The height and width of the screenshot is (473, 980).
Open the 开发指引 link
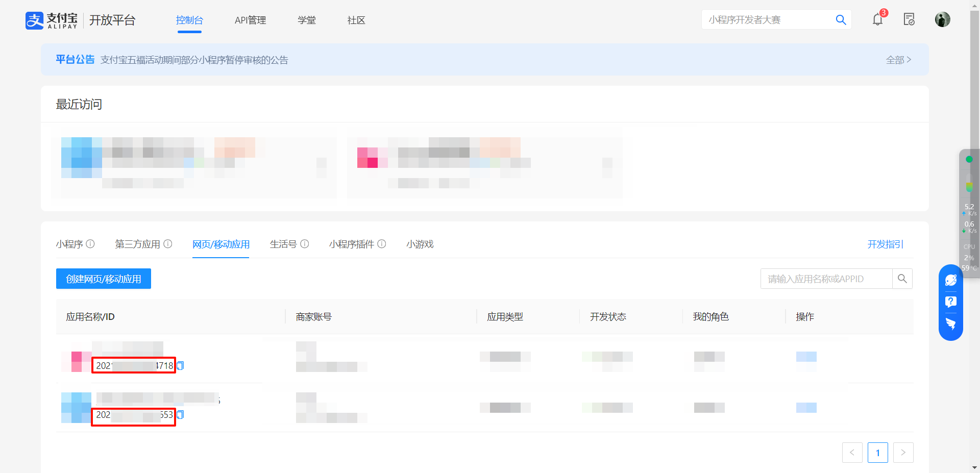pos(885,244)
